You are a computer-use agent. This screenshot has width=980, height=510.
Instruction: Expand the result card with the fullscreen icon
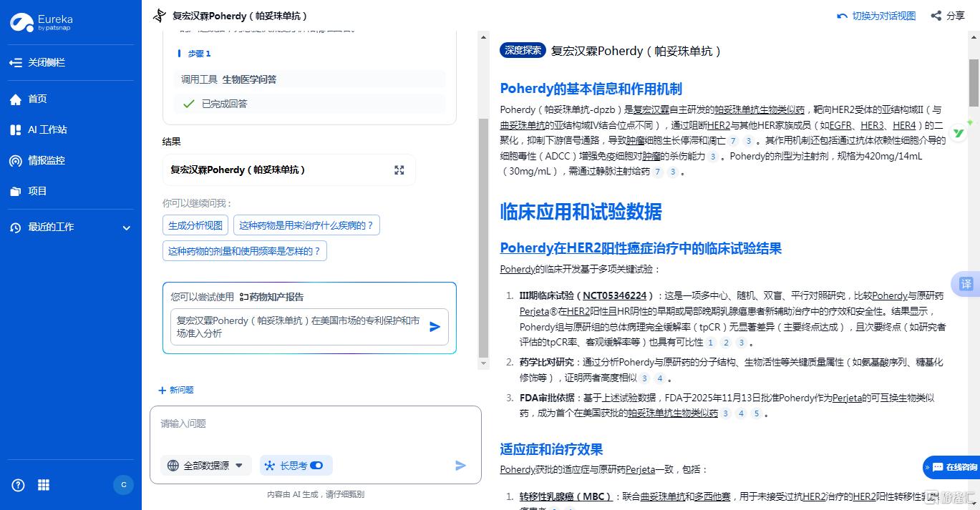[x=399, y=170]
